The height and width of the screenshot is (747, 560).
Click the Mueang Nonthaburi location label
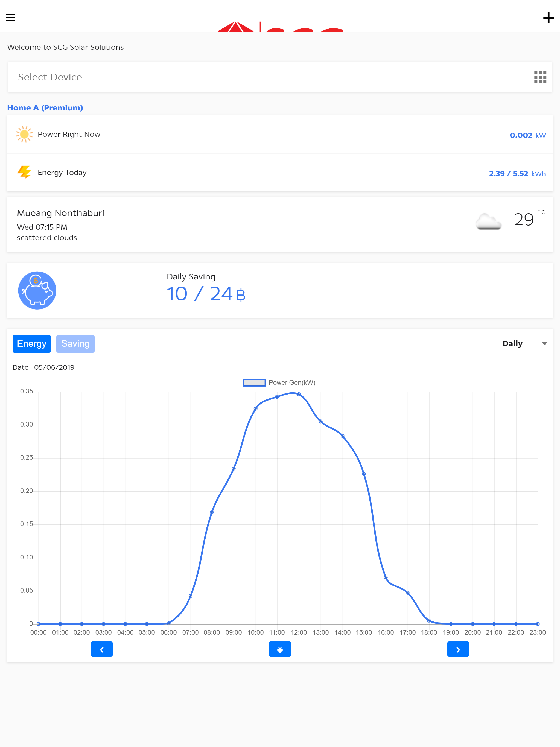pos(60,213)
